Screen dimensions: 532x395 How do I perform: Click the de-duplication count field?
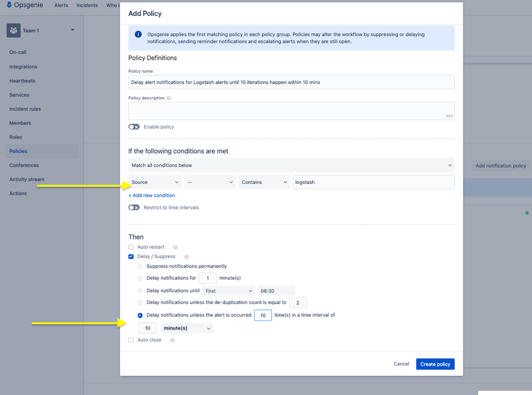[298, 303]
